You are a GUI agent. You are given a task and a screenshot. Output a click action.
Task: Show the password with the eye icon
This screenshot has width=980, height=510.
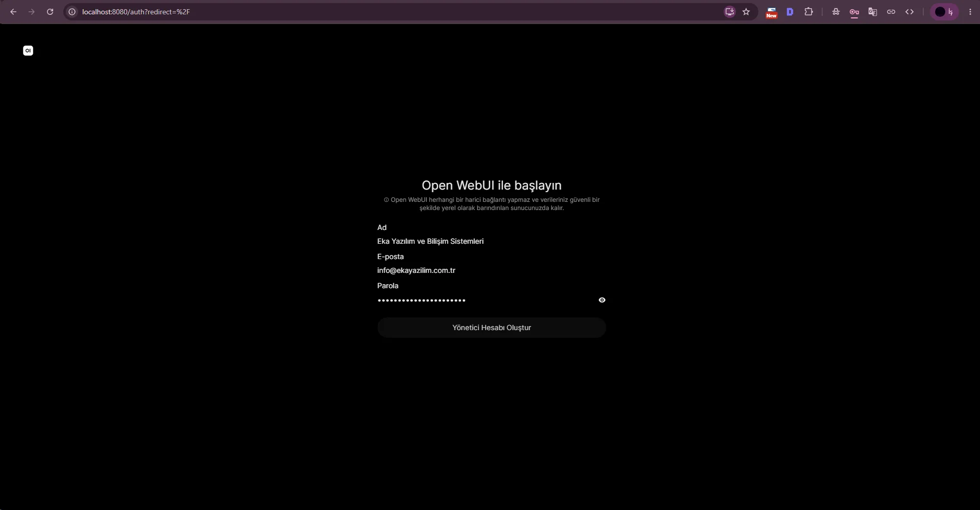[602, 300]
